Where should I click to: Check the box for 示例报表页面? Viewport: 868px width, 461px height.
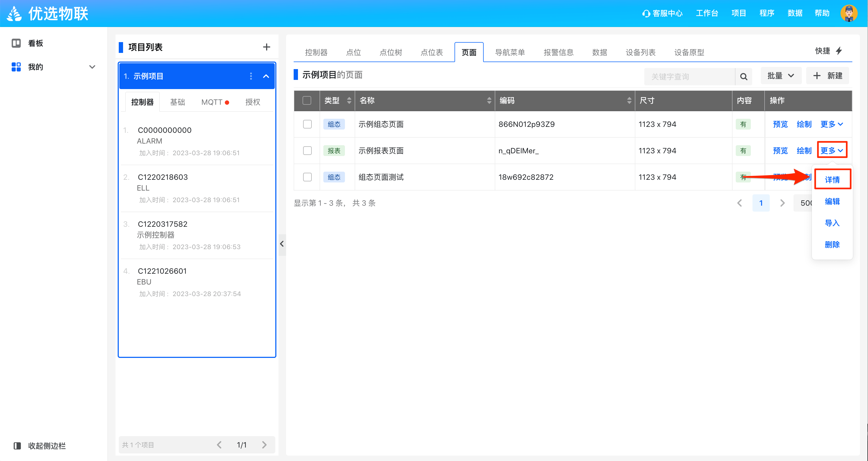[307, 150]
